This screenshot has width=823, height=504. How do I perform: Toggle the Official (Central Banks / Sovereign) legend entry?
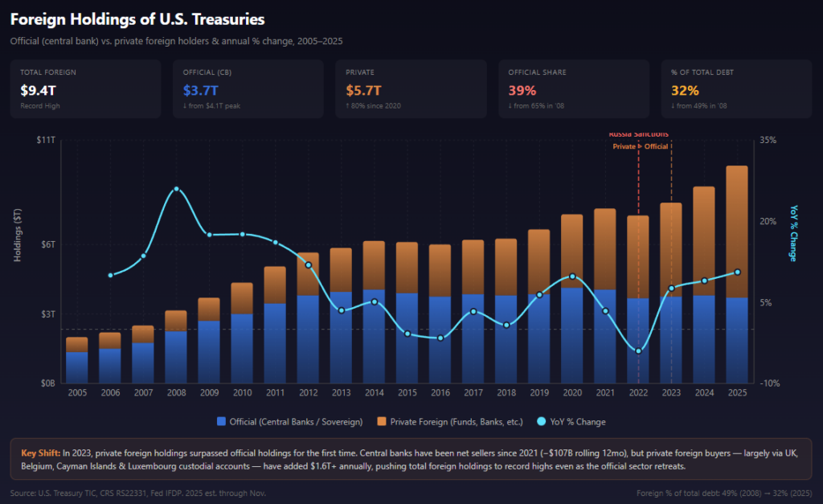[289, 421]
